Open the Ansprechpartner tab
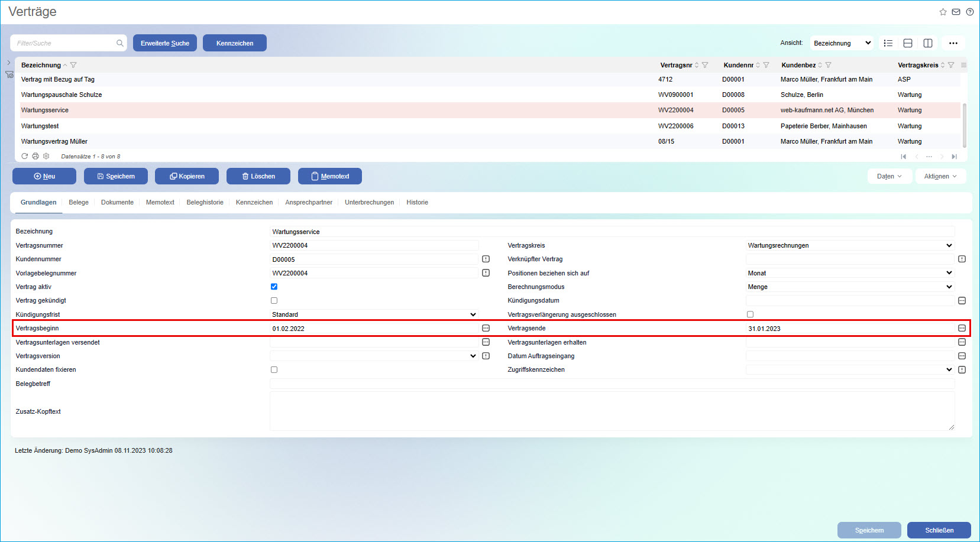980x542 pixels. pos(309,202)
